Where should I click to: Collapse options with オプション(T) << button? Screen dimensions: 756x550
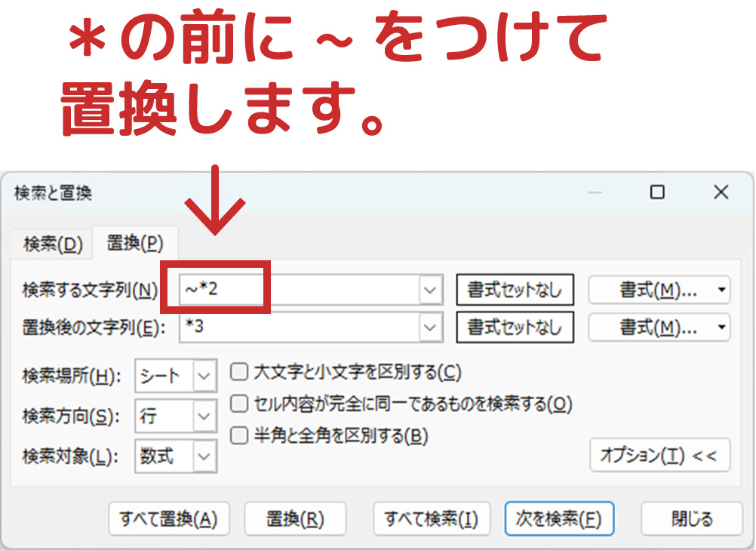point(659,455)
